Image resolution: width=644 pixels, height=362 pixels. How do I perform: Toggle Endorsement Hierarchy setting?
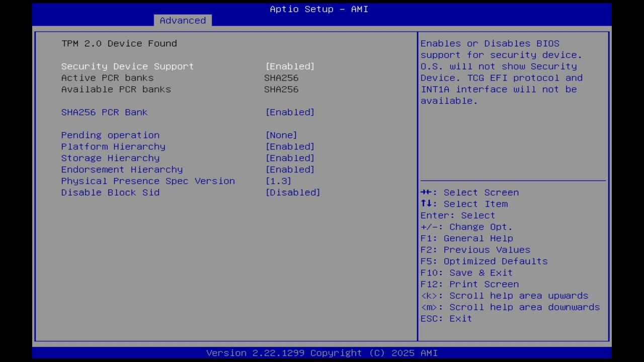[122, 169]
